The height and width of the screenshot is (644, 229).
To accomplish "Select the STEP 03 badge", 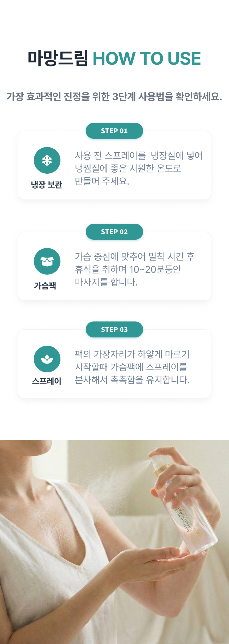I will tap(114, 329).
